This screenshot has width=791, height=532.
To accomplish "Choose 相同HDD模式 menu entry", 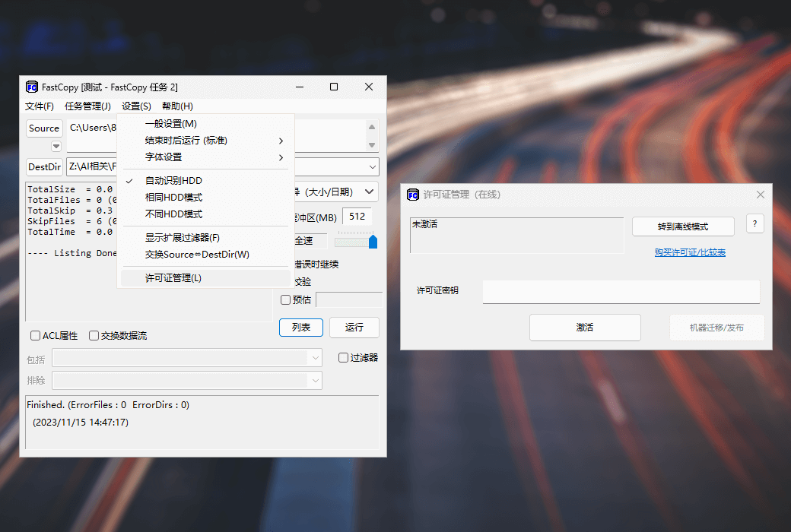I will 173,197.
